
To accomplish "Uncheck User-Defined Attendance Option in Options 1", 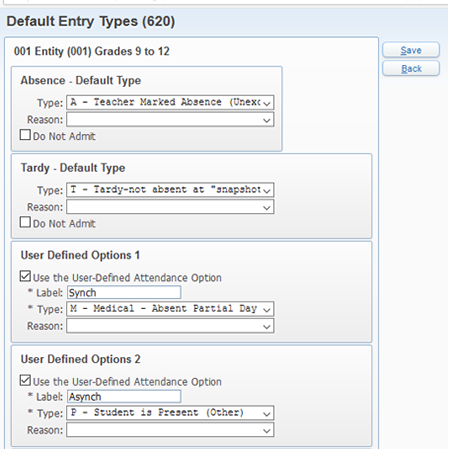I will pos(25,276).
